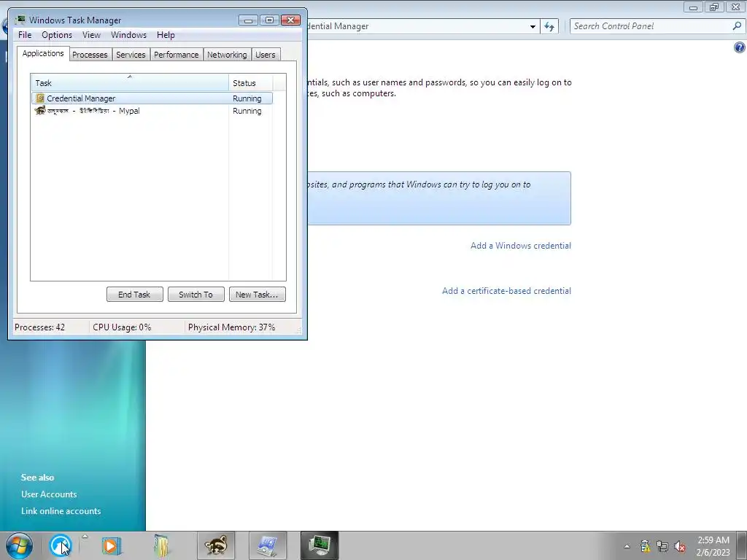Select the Applications tab
Image resolution: width=747 pixels, height=560 pixels.
43,53
